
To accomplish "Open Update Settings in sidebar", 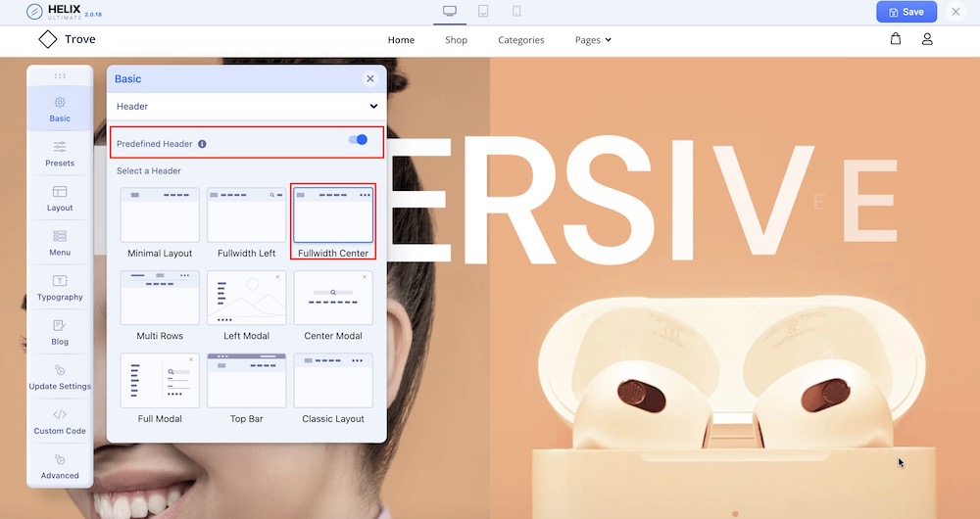I will pos(60,377).
